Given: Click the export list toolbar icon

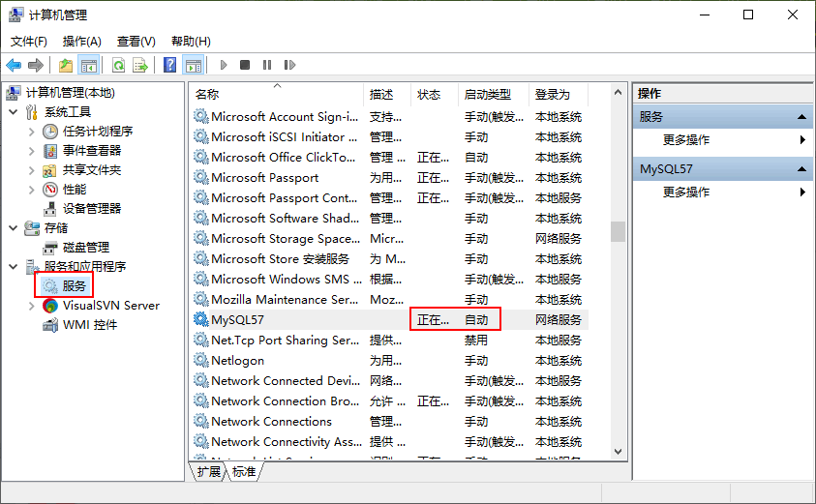Looking at the screenshot, I should pyautogui.click(x=140, y=65).
